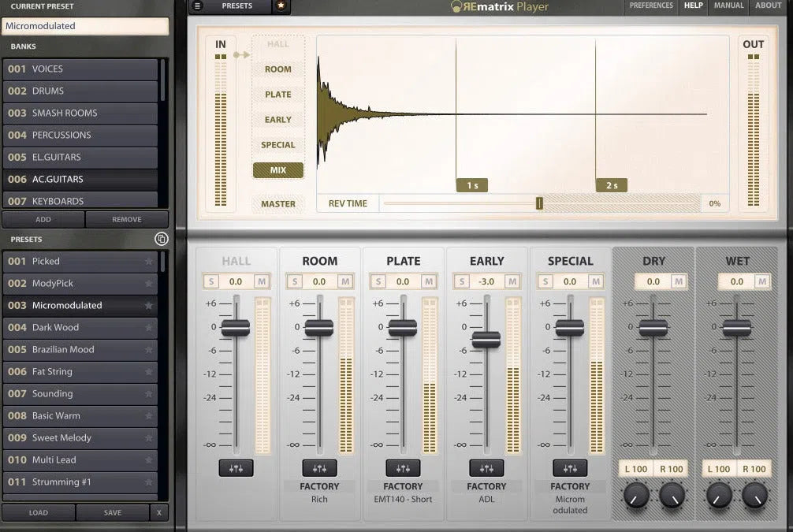Open the PREFERENCES menu
Image resolution: width=793 pixels, height=532 pixels.
[x=651, y=6]
